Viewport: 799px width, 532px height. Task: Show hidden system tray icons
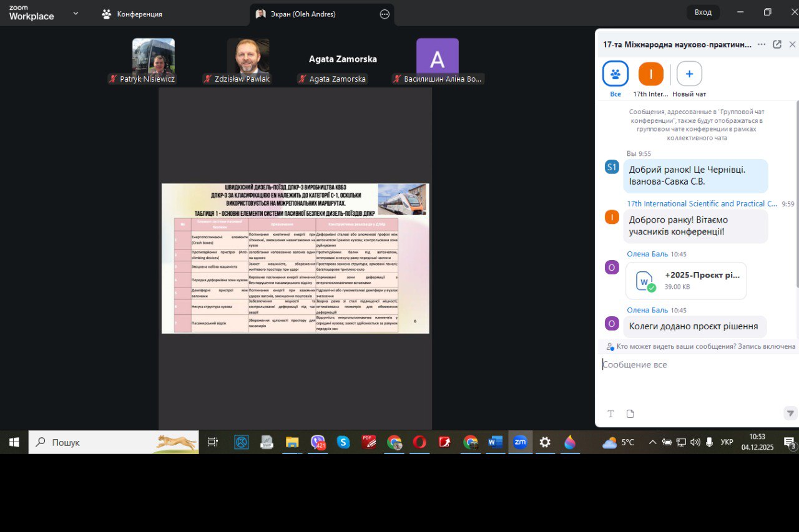(652, 442)
